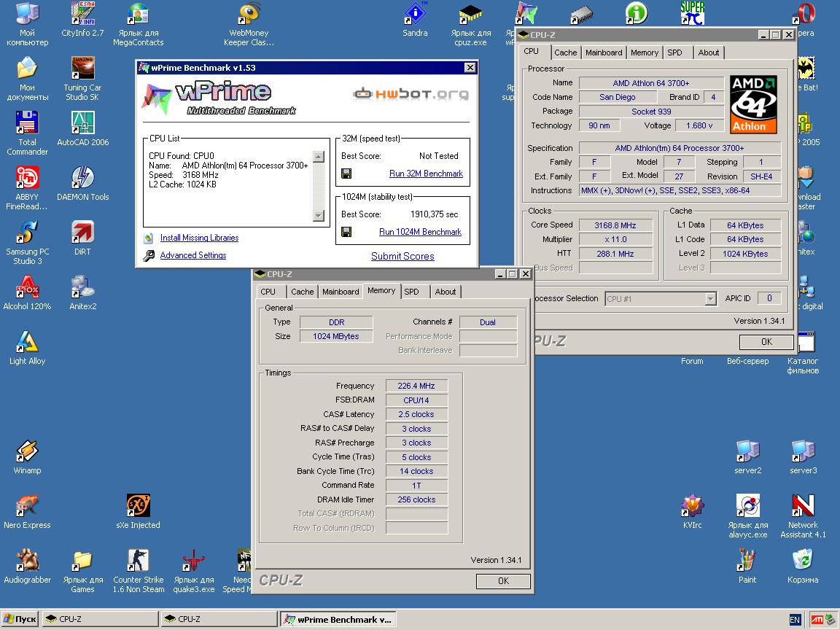840x630 pixels.
Task: Switch to Cache tab in upper CPU-Z
Action: tap(565, 52)
